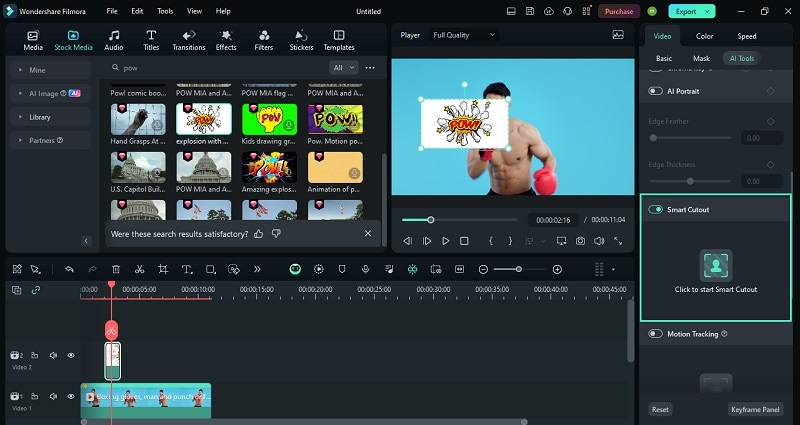Click the Reset button
The width and height of the screenshot is (800, 425).
pyautogui.click(x=660, y=409)
